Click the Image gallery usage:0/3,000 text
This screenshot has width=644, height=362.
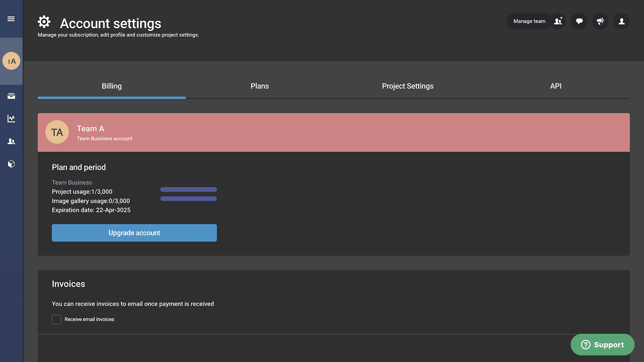(91, 201)
